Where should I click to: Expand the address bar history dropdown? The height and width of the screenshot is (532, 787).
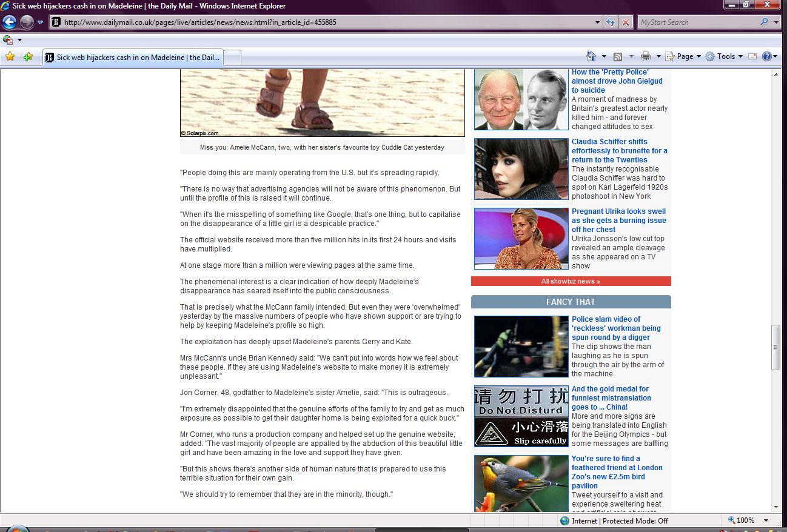tap(598, 22)
